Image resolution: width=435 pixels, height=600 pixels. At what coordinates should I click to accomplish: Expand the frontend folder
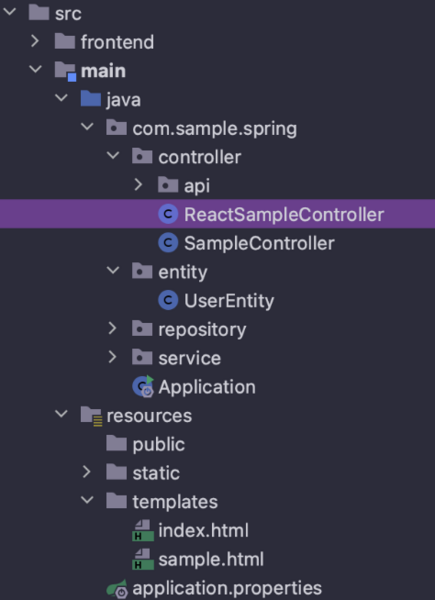click(35, 41)
